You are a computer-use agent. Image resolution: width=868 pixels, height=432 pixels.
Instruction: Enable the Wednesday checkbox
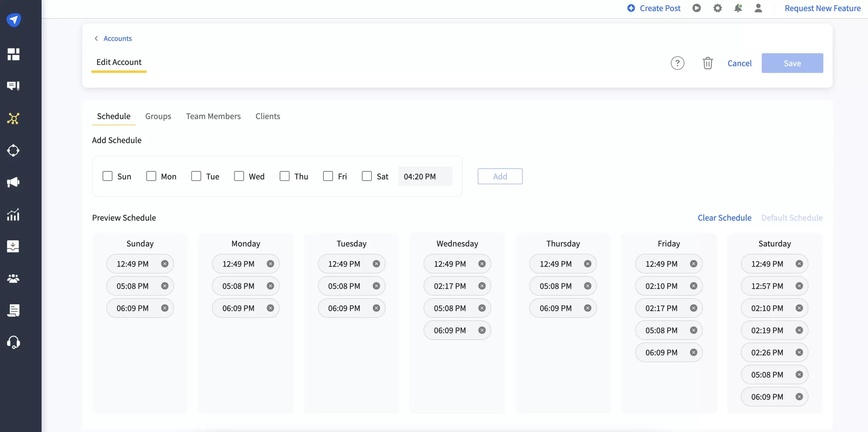[x=239, y=176]
